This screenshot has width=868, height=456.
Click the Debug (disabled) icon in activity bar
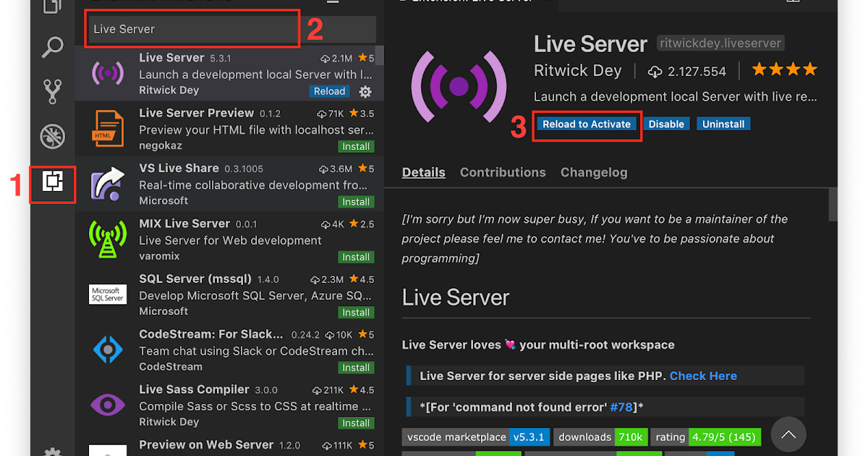(51, 136)
